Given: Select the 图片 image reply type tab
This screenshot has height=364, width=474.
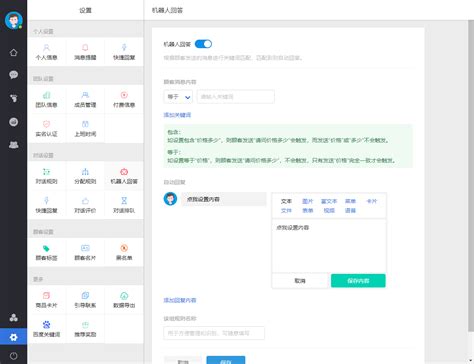Looking at the screenshot, I should pos(307,201).
